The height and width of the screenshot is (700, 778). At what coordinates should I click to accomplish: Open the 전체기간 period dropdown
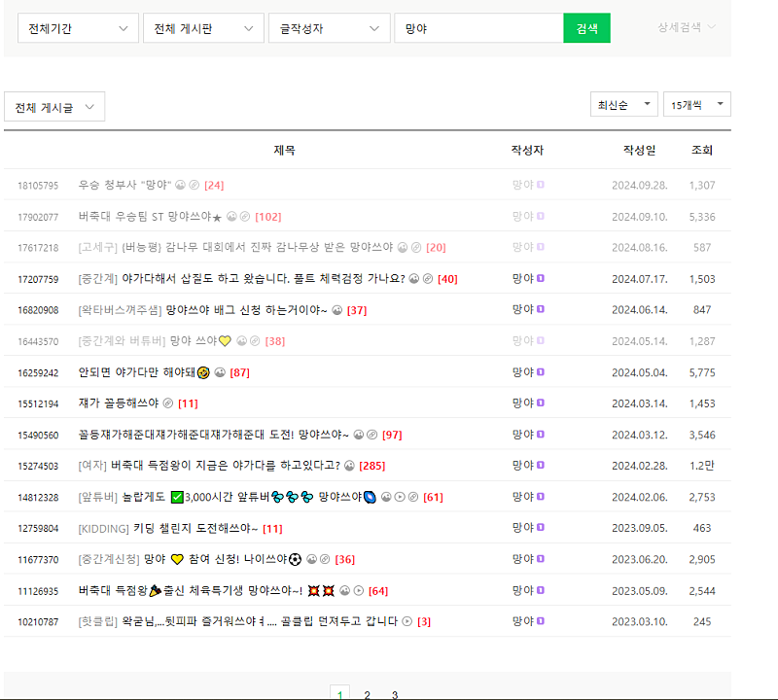click(x=78, y=28)
